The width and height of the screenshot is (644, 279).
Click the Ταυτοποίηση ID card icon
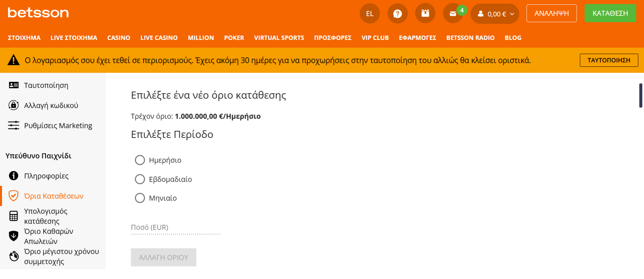[x=14, y=85]
